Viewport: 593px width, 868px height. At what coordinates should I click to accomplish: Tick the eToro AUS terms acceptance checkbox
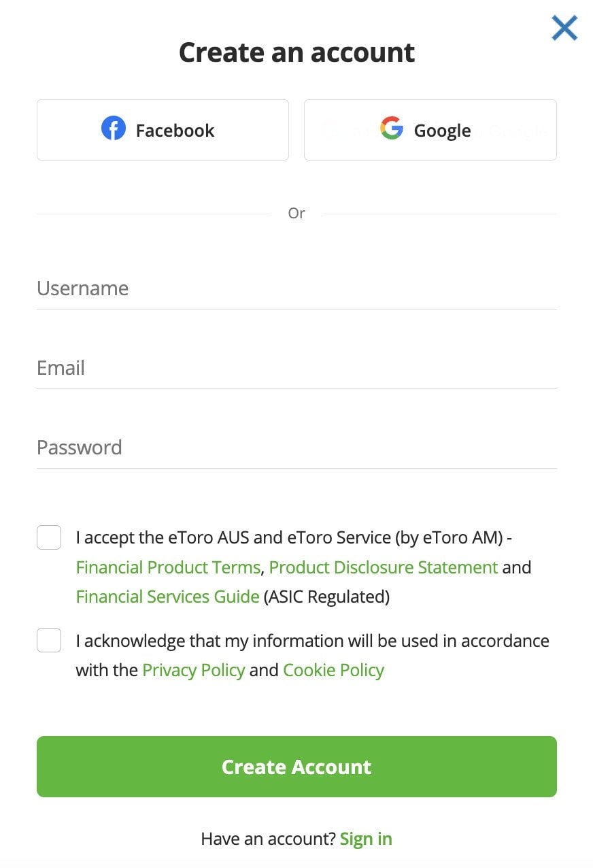[49, 537]
